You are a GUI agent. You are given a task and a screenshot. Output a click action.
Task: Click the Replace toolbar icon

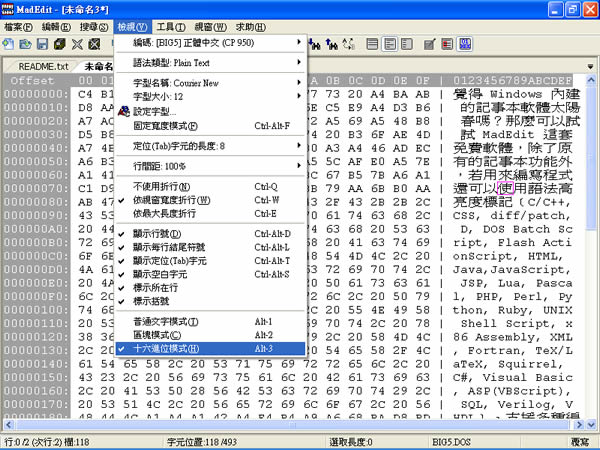[x=349, y=44]
